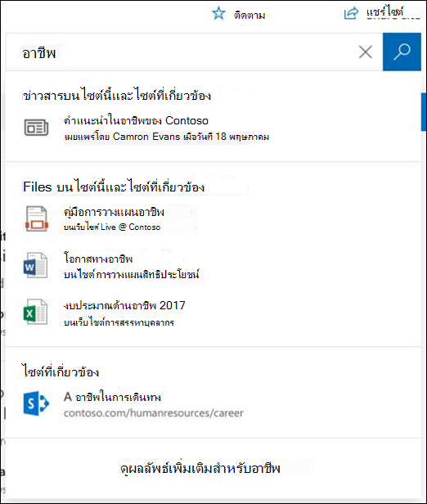
Task: Open the PowerPoint file icon
Action: point(36,219)
